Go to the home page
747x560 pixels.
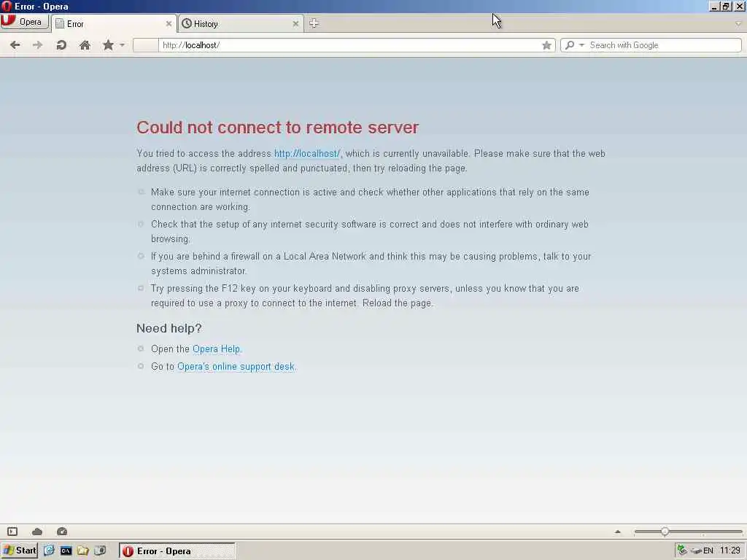[x=85, y=45]
